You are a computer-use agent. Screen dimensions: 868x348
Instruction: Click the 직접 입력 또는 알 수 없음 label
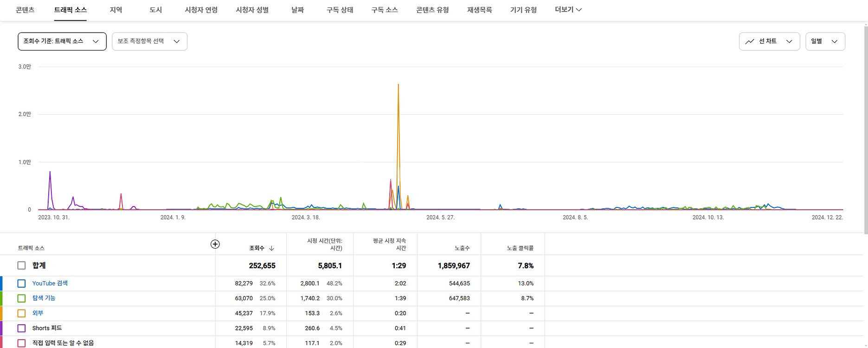click(63, 343)
